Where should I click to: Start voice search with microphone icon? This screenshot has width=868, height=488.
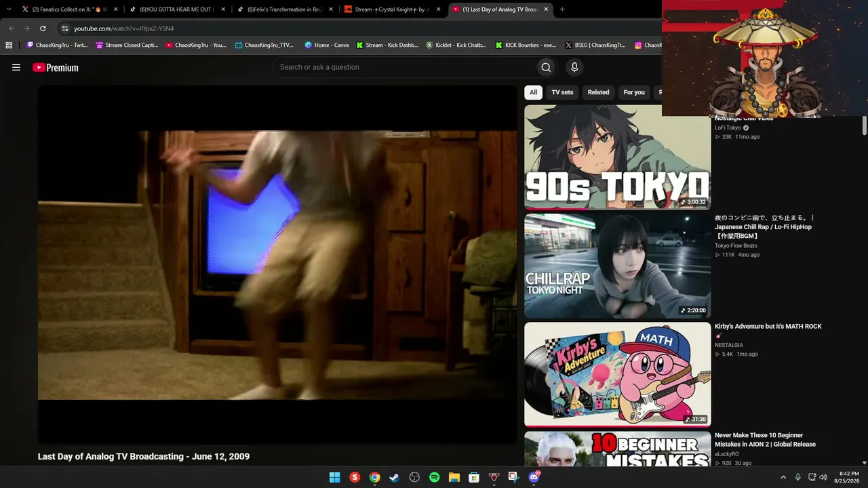point(574,67)
